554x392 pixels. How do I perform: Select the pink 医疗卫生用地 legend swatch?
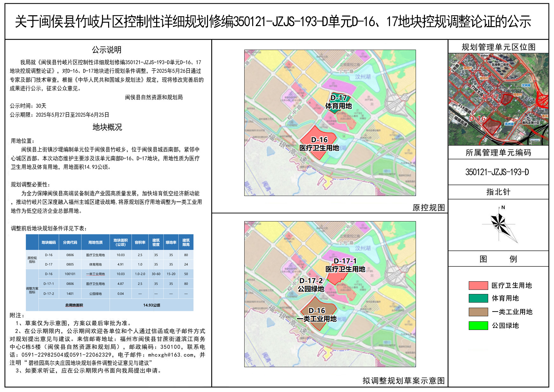click(478, 285)
